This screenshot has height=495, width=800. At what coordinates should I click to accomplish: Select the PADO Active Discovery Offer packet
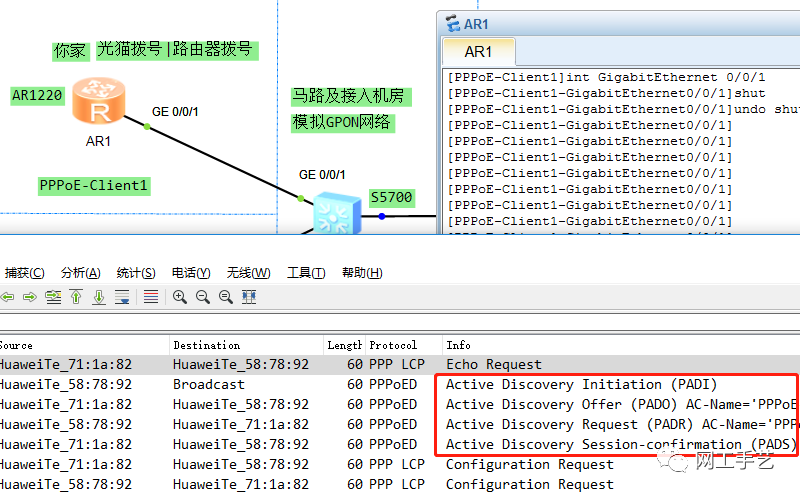(x=400, y=404)
